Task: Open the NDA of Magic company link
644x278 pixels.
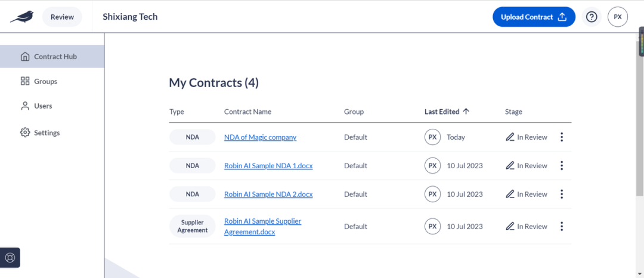Action: pyautogui.click(x=261, y=137)
